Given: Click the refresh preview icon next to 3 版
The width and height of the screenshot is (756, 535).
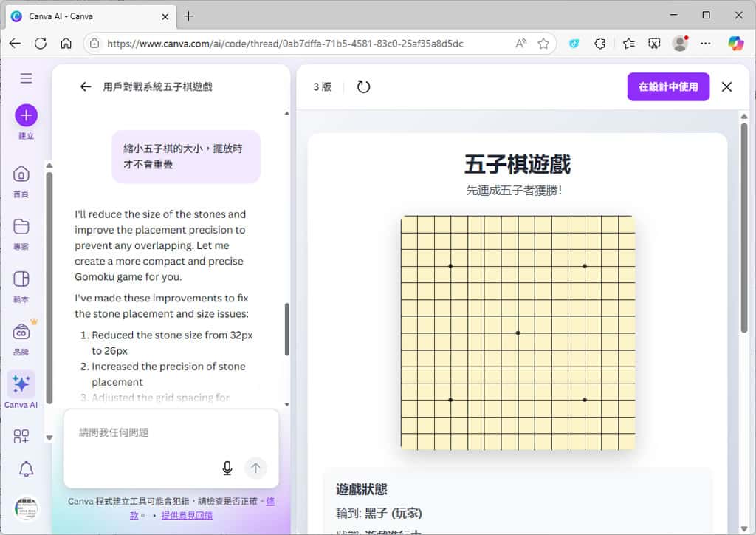Looking at the screenshot, I should coord(363,87).
